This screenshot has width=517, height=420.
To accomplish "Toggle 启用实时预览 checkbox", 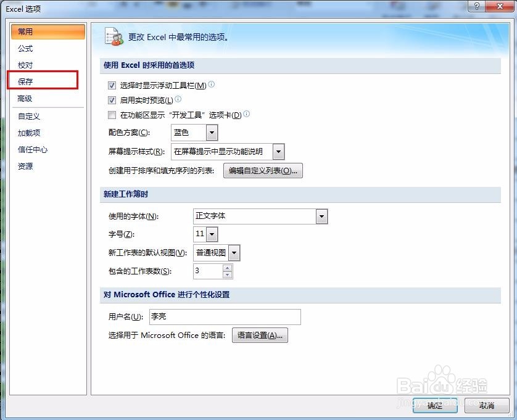I will pyautogui.click(x=112, y=100).
